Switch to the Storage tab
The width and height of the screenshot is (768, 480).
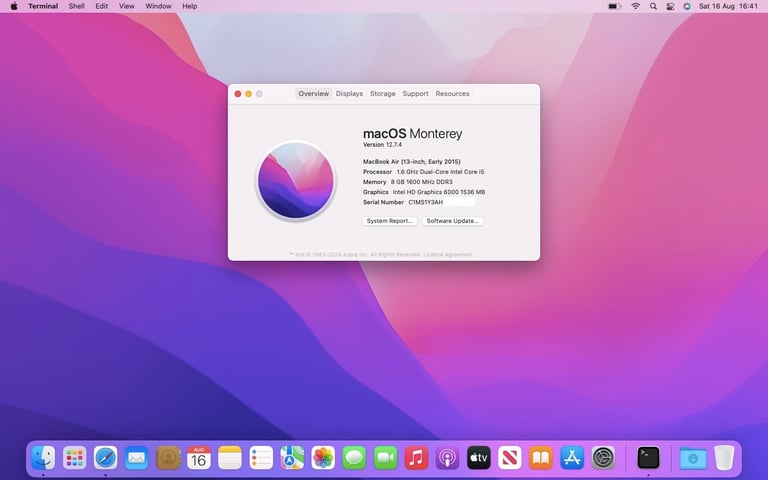point(383,94)
